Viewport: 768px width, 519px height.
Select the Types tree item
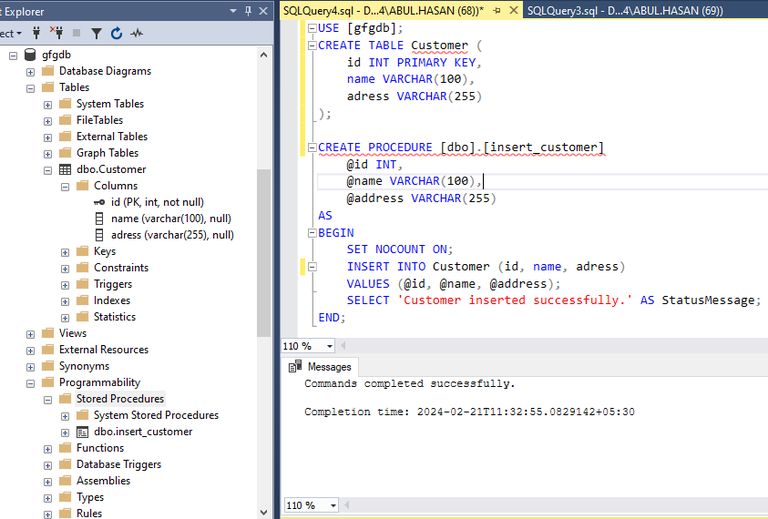click(x=90, y=497)
